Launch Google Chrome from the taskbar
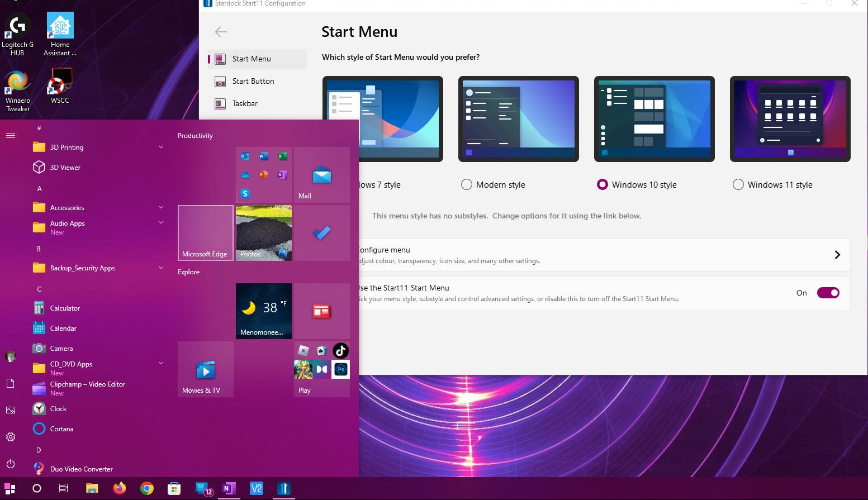The image size is (868, 500). point(147,488)
